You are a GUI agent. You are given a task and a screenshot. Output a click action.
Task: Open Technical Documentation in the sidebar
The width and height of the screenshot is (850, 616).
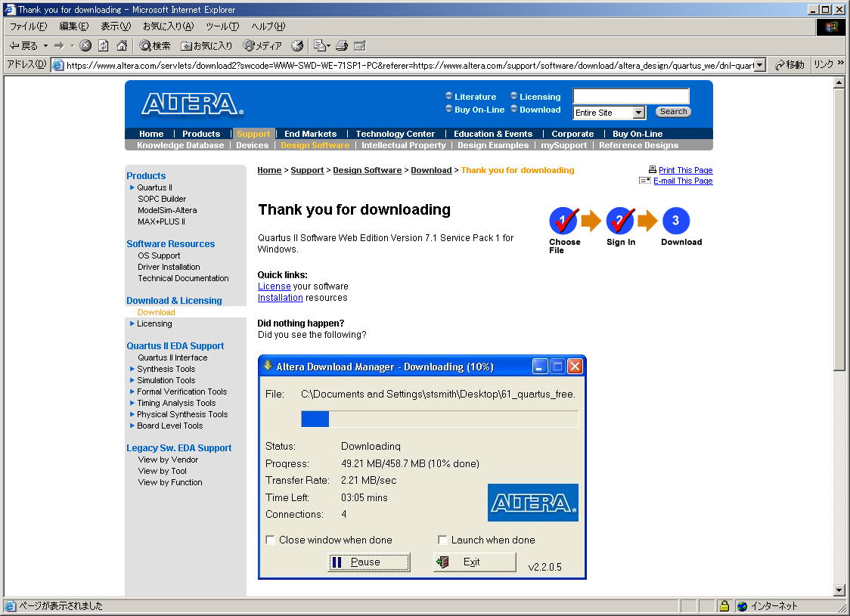point(183,278)
